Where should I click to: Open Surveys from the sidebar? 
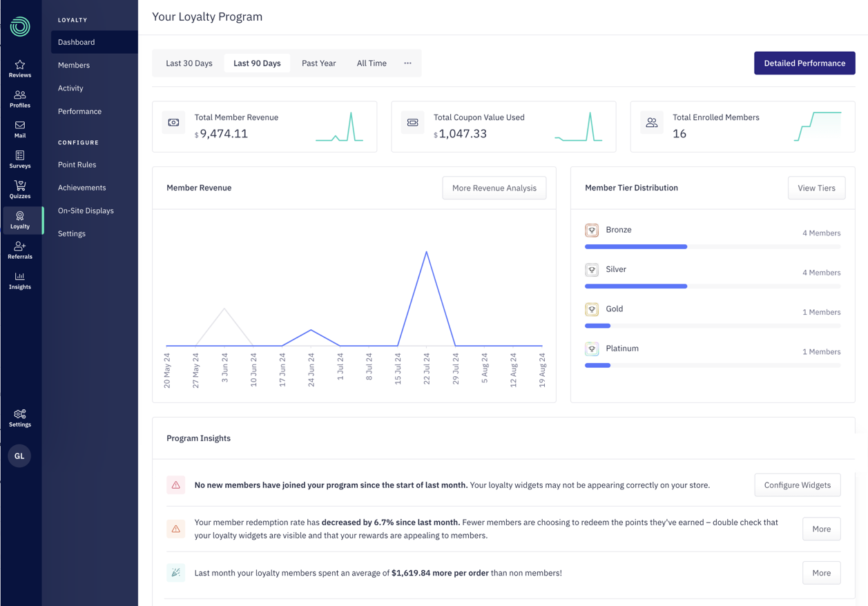click(20, 160)
